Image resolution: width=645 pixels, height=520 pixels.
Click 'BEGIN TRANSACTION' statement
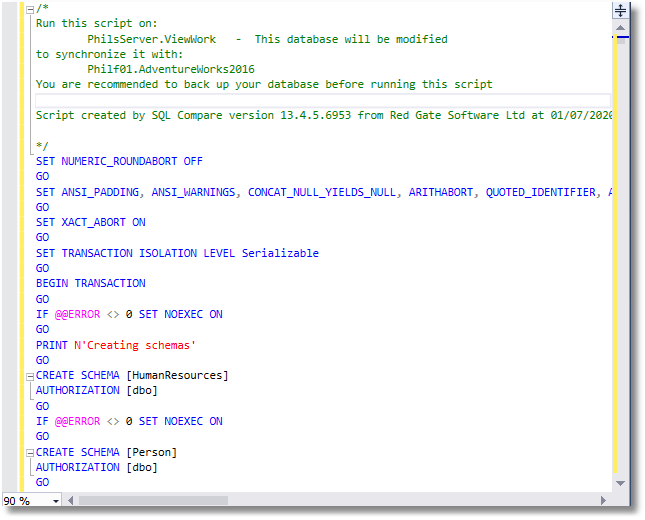click(x=90, y=283)
